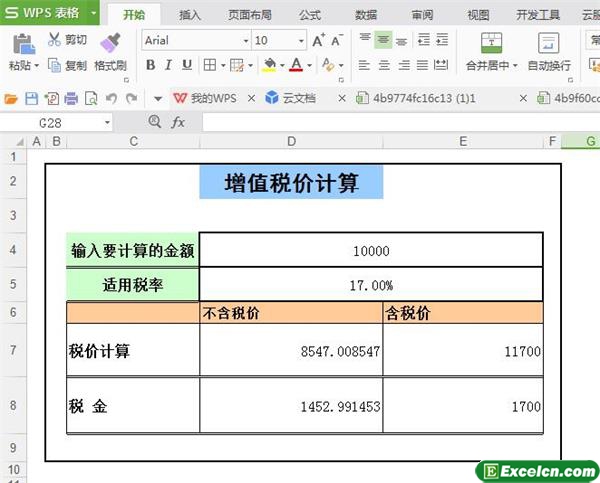Click the fx insert function icon
The image size is (600, 483).
coord(178,121)
